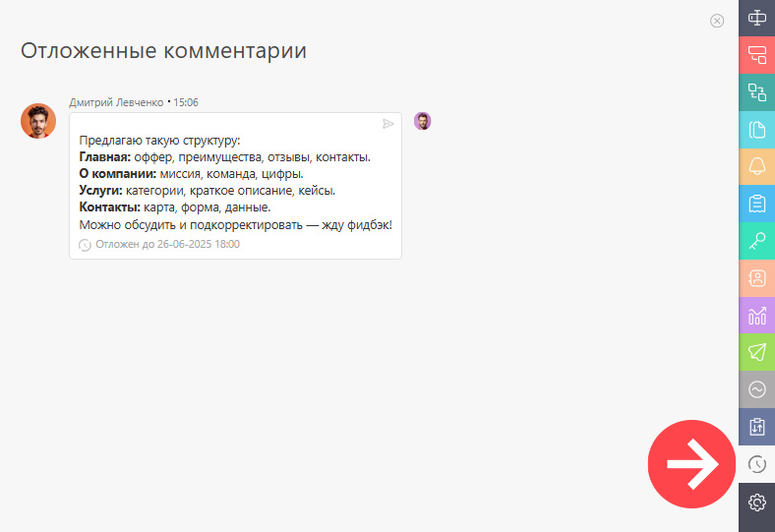Open the signpost icon at top of sidebar
Screen dimensions: 775x532
coord(756,18)
